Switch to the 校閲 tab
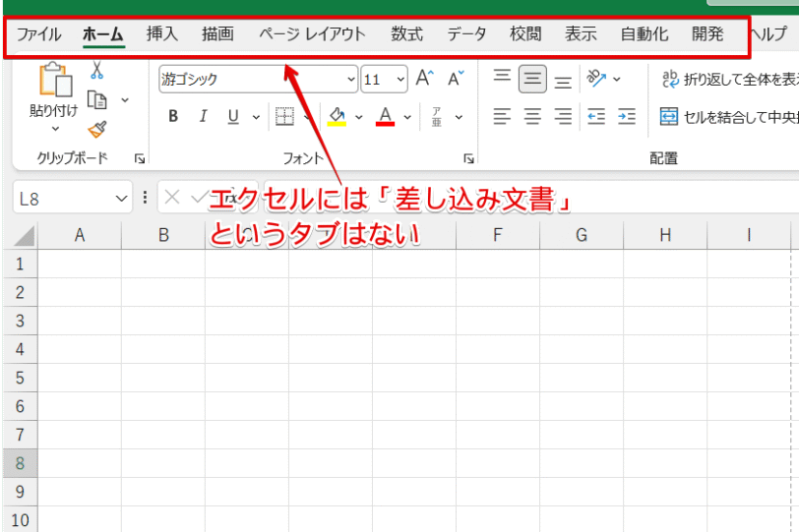The image size is (799, 532). [525, 34]
